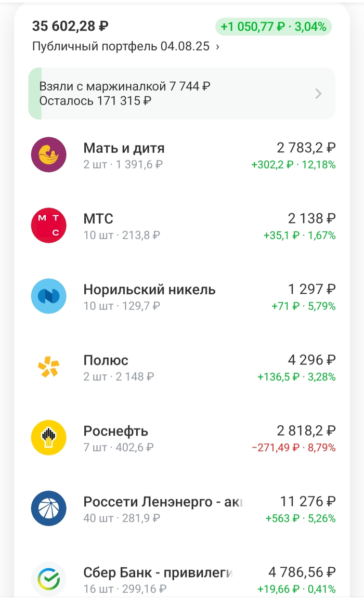Viewport: 364px width, 600px height.
Task: Tap the Россети Ленэнерго logo icon
Action: (x=48, y=508)
